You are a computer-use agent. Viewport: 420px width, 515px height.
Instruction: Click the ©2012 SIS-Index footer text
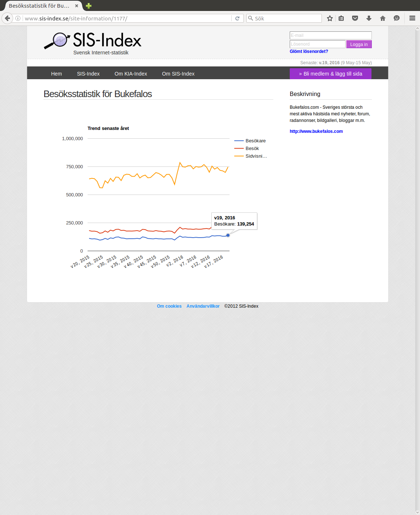241,306
